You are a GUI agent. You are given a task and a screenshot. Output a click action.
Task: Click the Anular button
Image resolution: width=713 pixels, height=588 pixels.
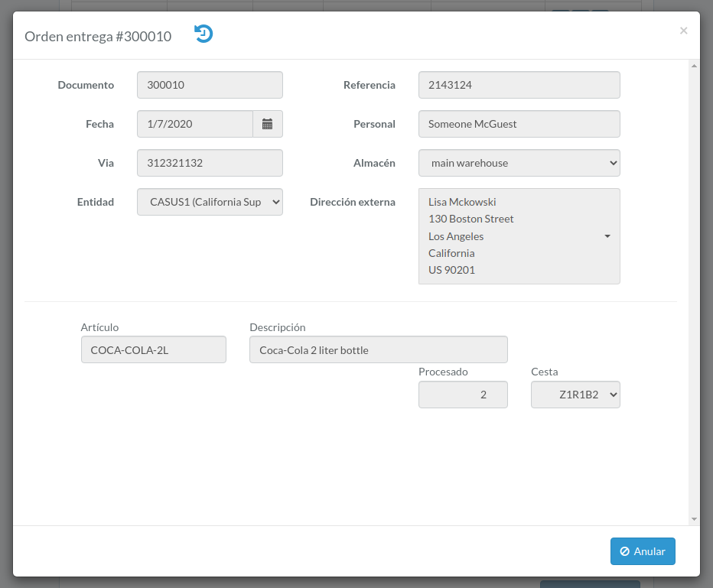[x=643, y=551]
